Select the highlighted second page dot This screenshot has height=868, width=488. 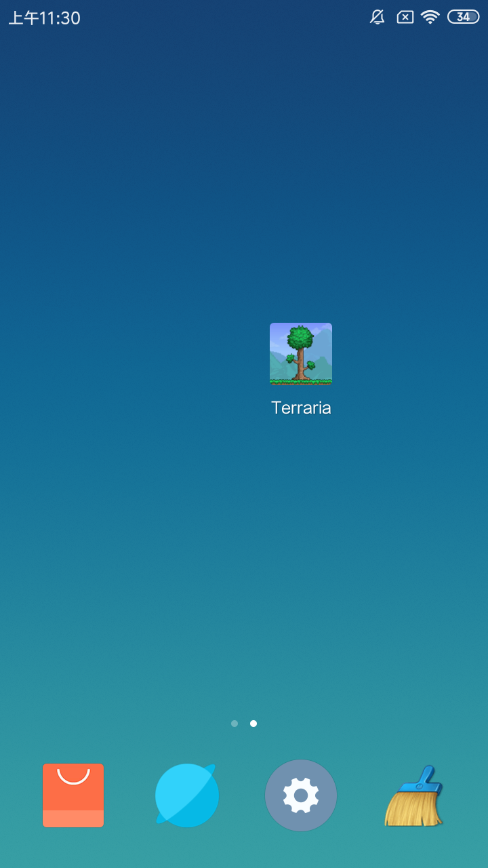click(x=253, y=724)
